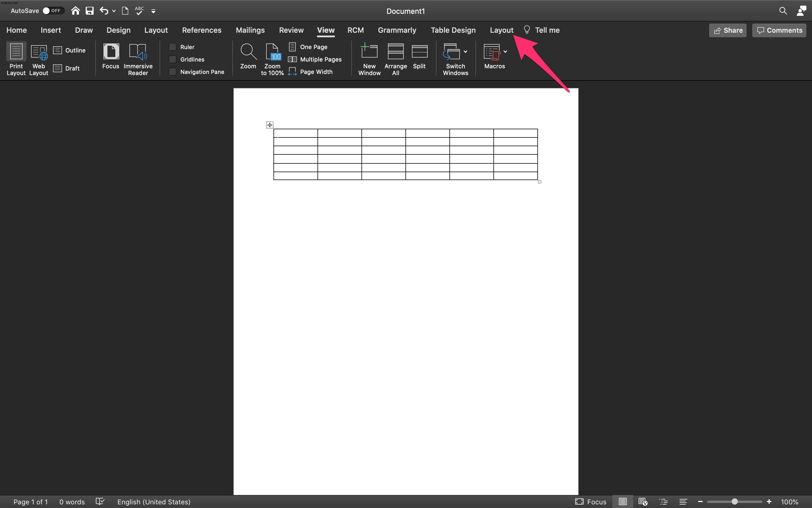The height and width of the screenshot is (508, 812).
Task: Click the Switch Windows icon
Action: click(x=451, y=51)
